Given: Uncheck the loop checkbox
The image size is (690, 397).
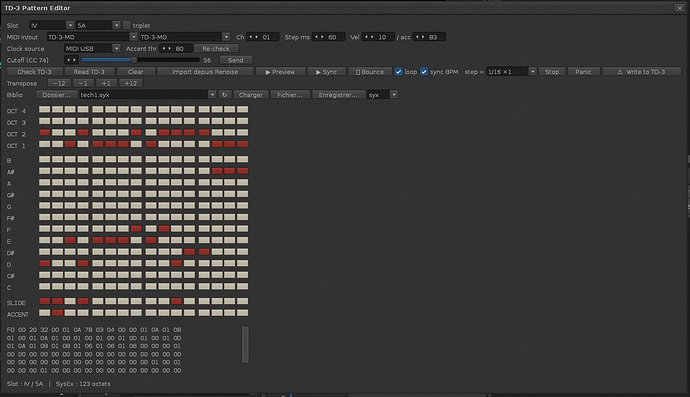Looking at the screenshot, I should click(x=399, y=72).
